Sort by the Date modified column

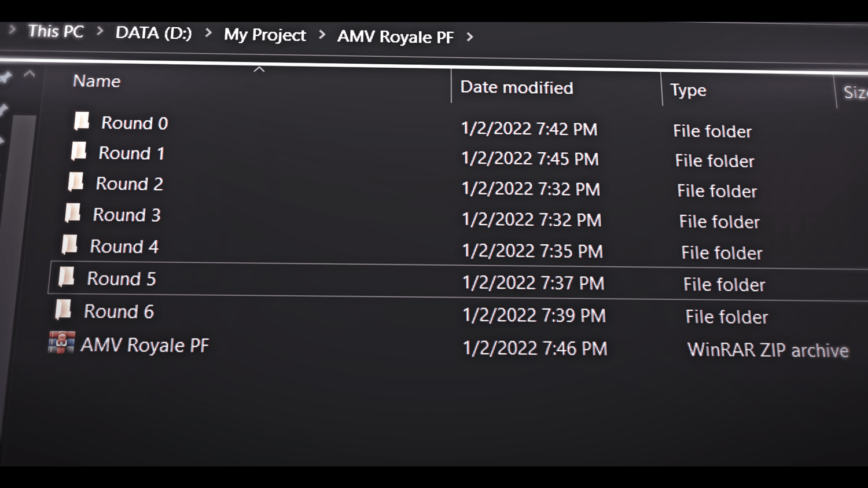click(516, 87)
